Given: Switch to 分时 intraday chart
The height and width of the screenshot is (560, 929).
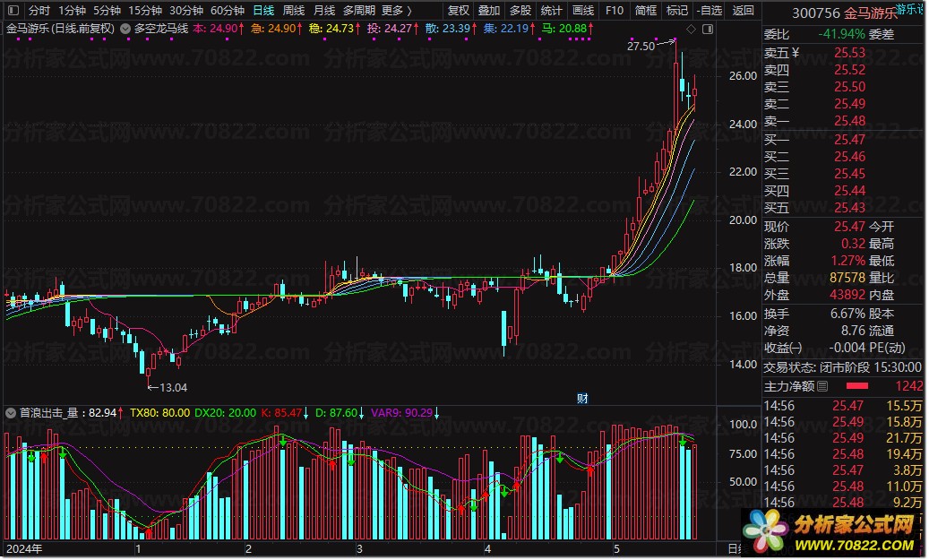Looking at the screenshot, I should [39, 10].
